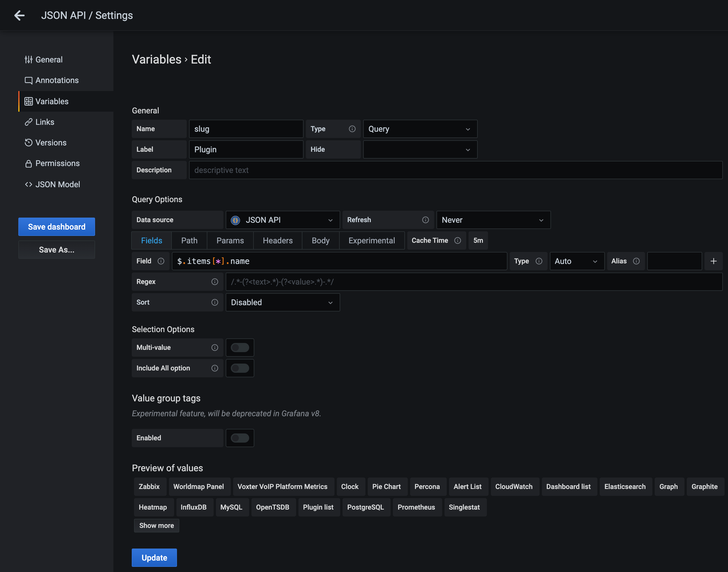Open the Links settings section
This screenshot has height=572, width=728.
[44, 122]
